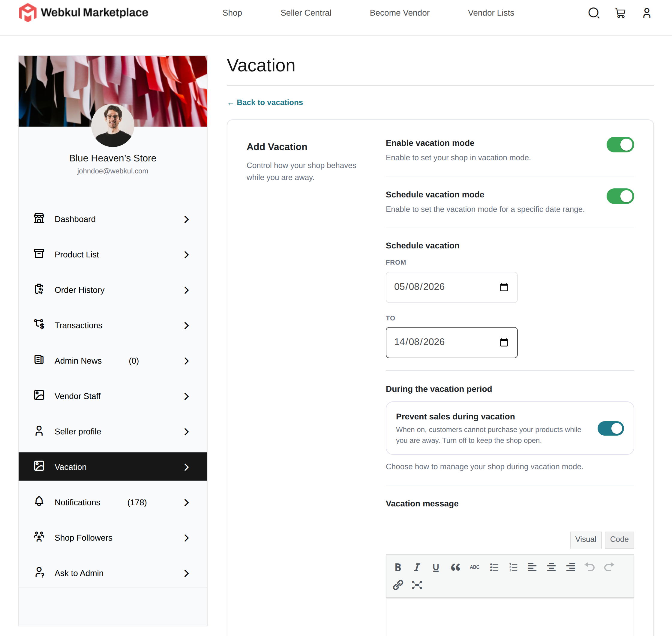Expand Vendor Staff chevron
This screenshot has width=672, height=636.
[186, 396]
